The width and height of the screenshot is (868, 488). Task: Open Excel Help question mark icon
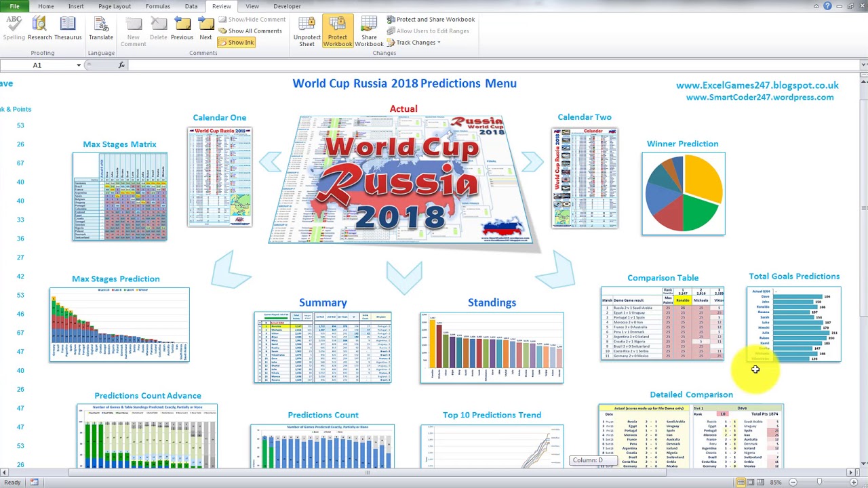[828, 6]
